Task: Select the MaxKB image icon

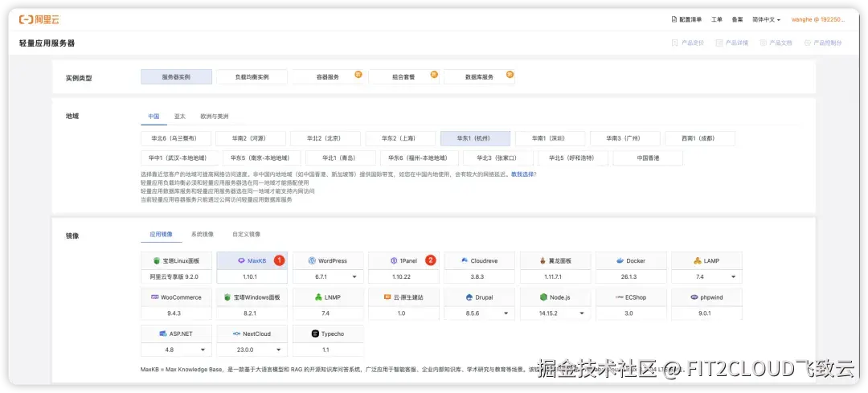Action: pos(241,260)
